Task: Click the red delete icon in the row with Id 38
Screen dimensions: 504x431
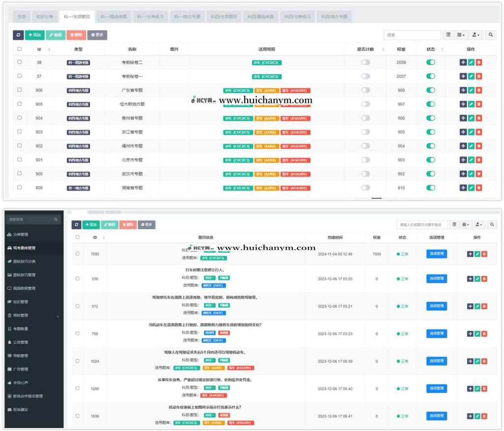Action: tap(479, 63)
